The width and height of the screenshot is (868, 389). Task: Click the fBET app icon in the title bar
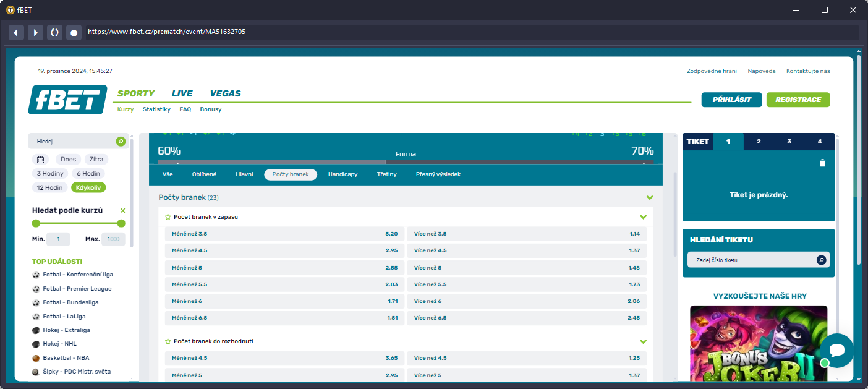[x=11, y=10]
